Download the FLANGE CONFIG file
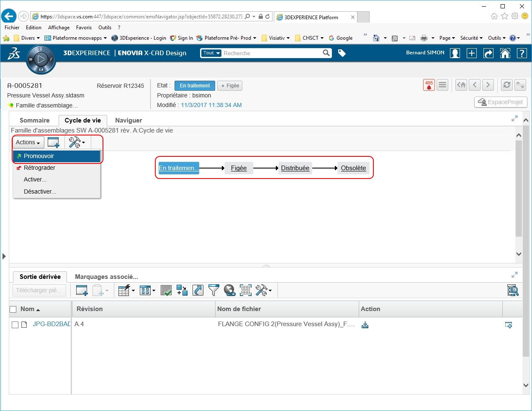 365,325
